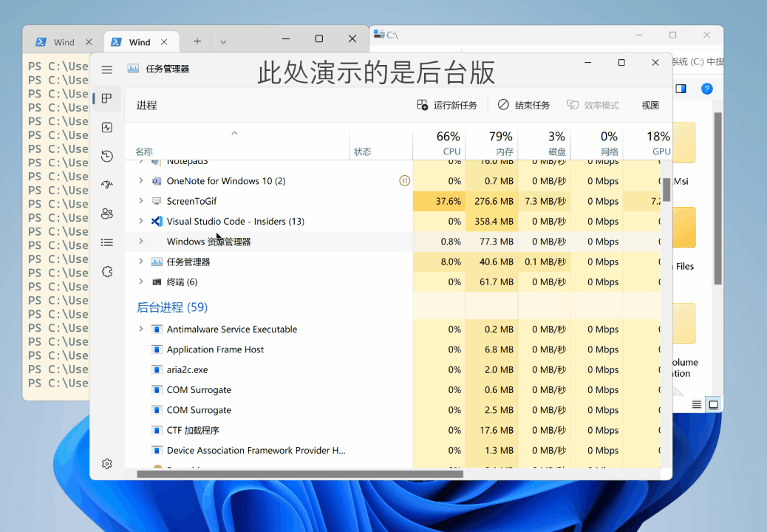Click the OneNote for Windows 10 icon
This screenshot has width=767, height=532.
tap(157, 181)
